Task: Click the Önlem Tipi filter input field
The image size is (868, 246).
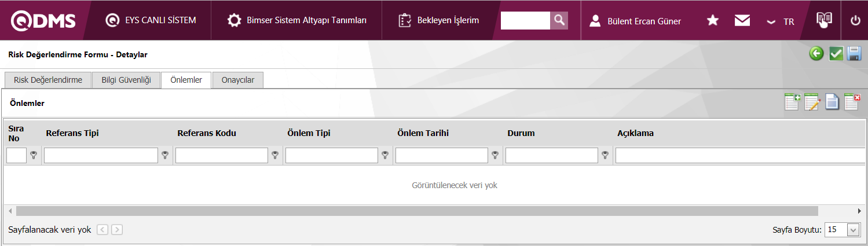Action: 331,155
